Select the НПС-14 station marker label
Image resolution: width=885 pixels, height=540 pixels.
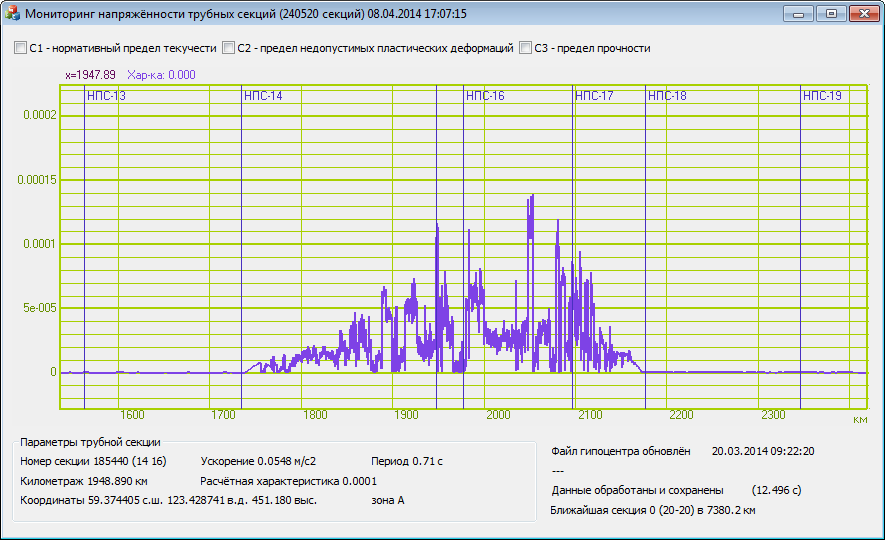click(x=263, y=96)
